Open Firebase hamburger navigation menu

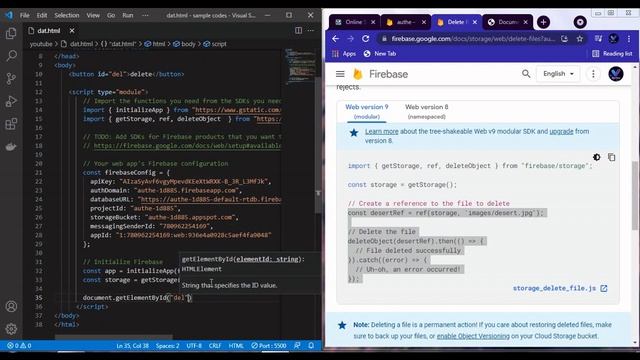point(340,74)
